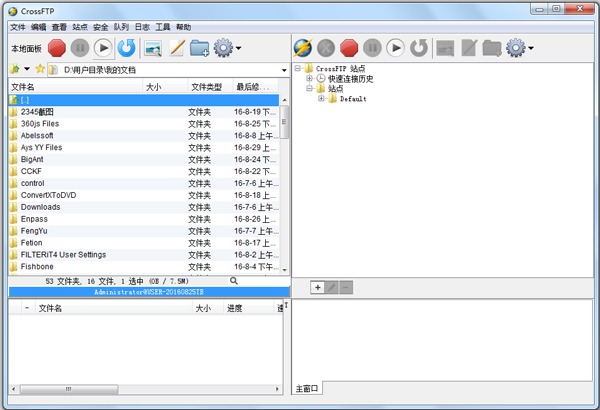This screenshot has width=600, height=410.
Task: Expand the 快速连接历史 tree node
Action: pyautogui.click(x=310, y=78)
